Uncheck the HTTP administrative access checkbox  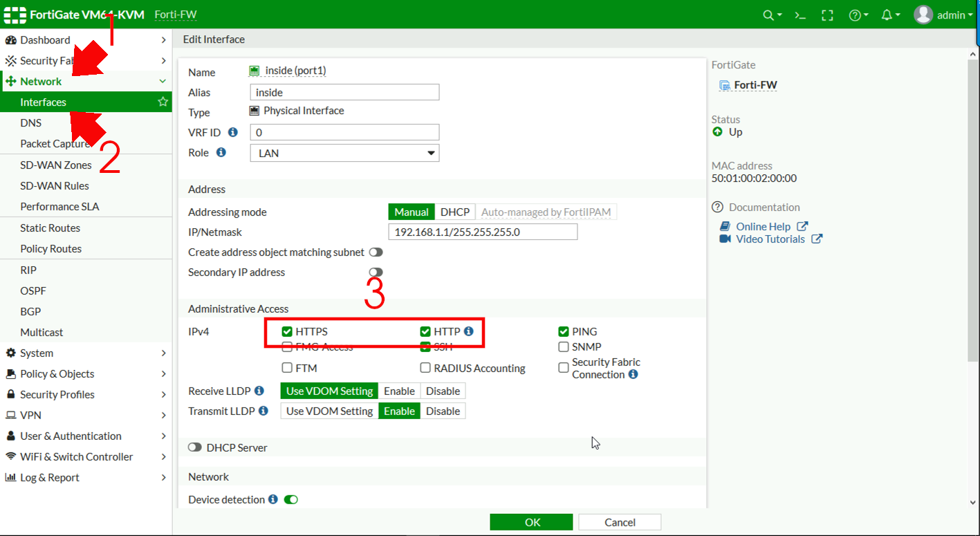[x=425, y=332]
